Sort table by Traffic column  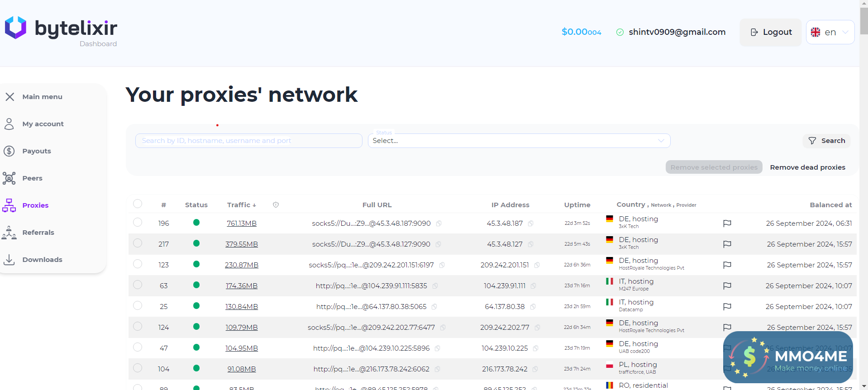pos(241,205)
